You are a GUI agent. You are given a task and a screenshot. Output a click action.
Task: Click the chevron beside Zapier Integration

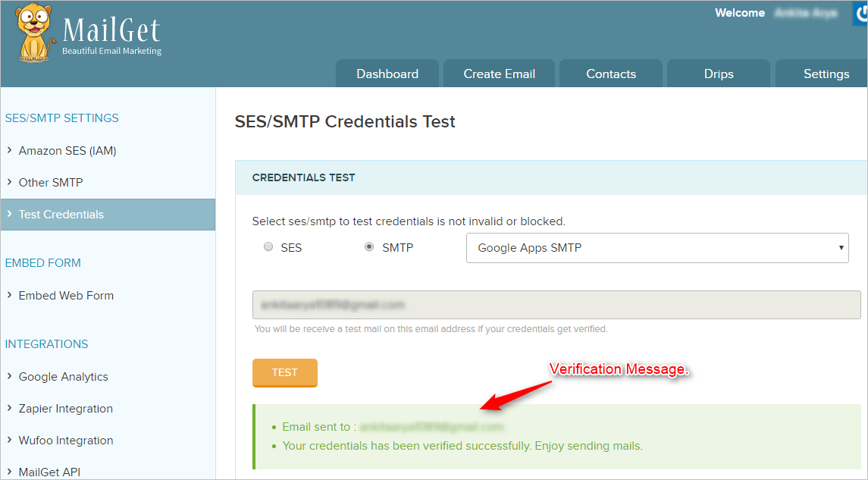9,408
